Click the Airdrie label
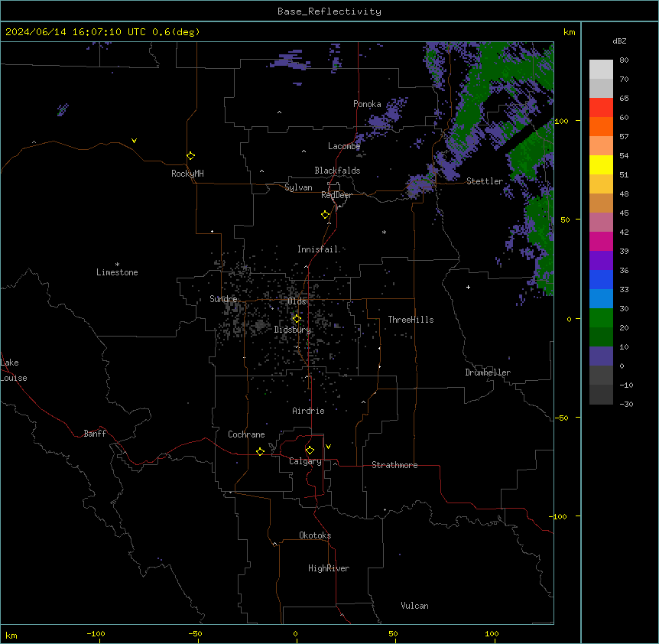Screen dimensions: 659x644 click(x=309, y=411)
